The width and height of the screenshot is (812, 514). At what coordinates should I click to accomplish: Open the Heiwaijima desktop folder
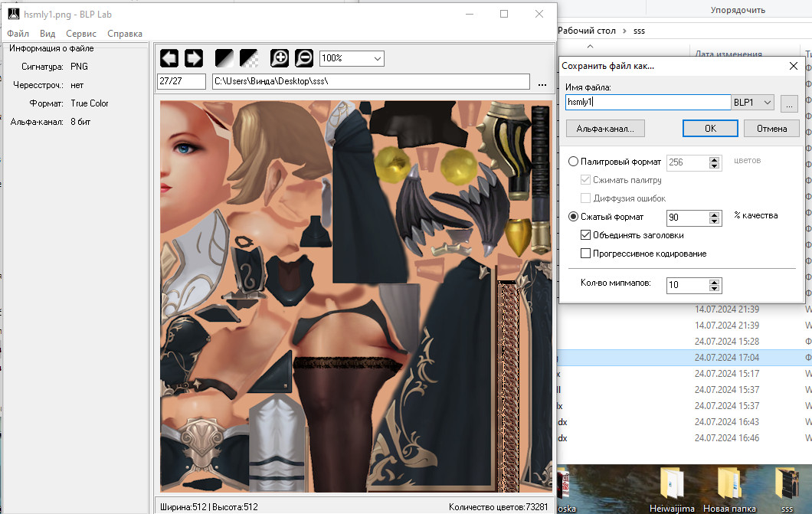[672, 489]
